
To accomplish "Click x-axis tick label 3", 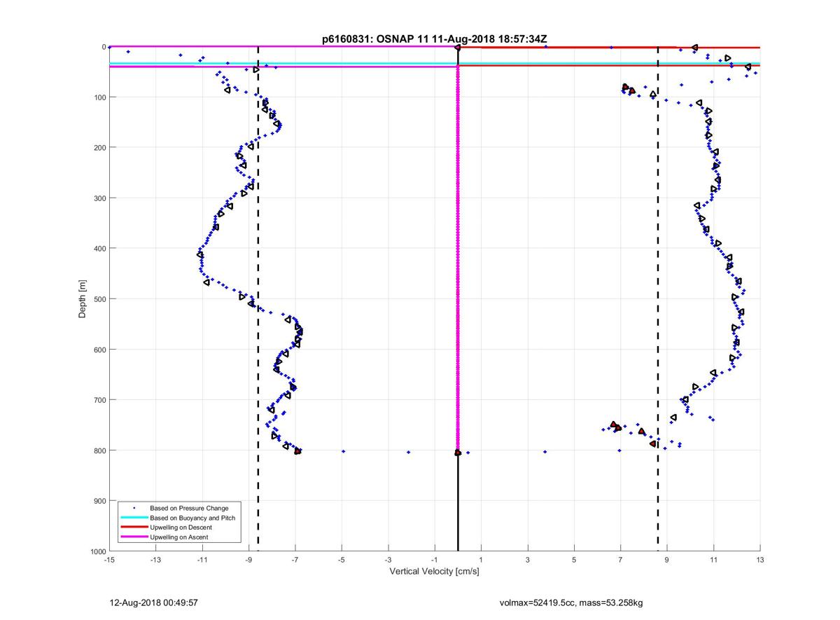I will point(528,560).
